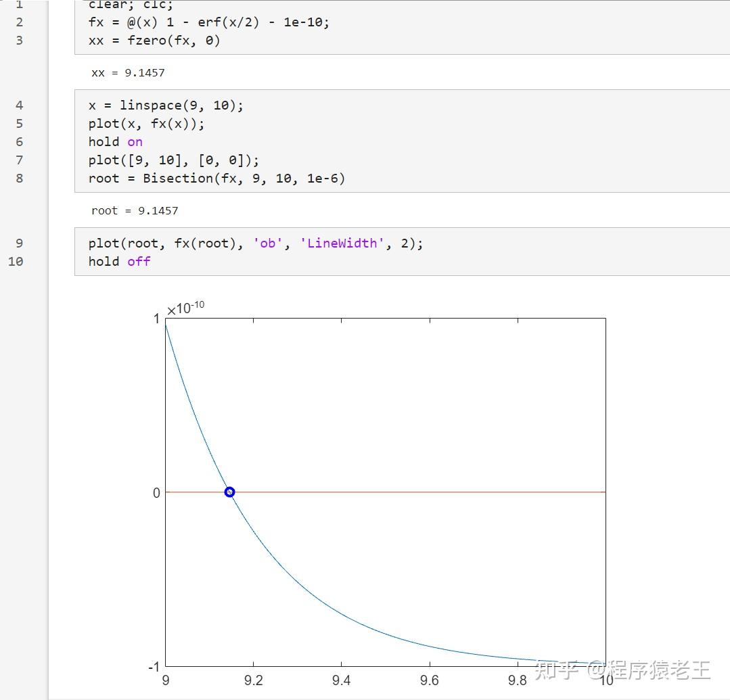The width and height of the screenshot is (730, 700).
Task: Click the 9.4 tick label on the x-axis
Action: pyautogui.click(x=342, y=680)
